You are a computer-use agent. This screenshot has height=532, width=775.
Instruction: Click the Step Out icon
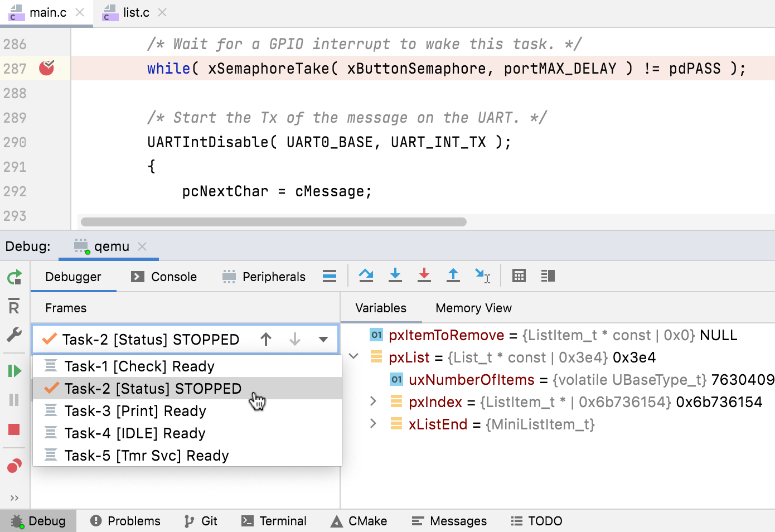[x=453, y=275]
